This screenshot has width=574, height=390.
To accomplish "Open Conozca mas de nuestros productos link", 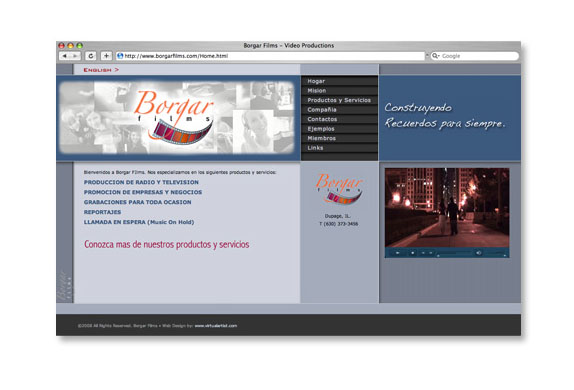I will (167, 244).
